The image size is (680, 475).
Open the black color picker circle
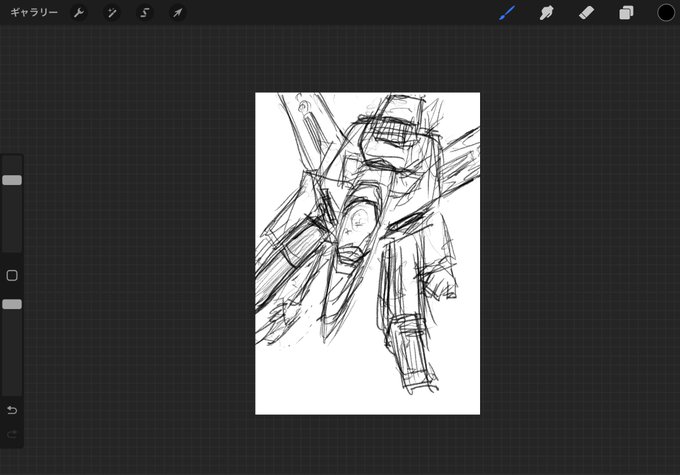pos(666,13)
